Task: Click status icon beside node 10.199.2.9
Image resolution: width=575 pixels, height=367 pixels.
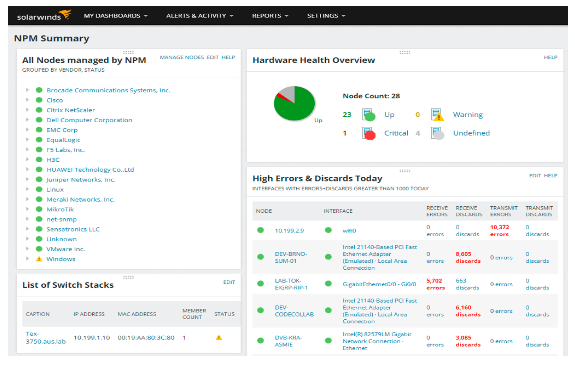Action: [x=260, y=230]
